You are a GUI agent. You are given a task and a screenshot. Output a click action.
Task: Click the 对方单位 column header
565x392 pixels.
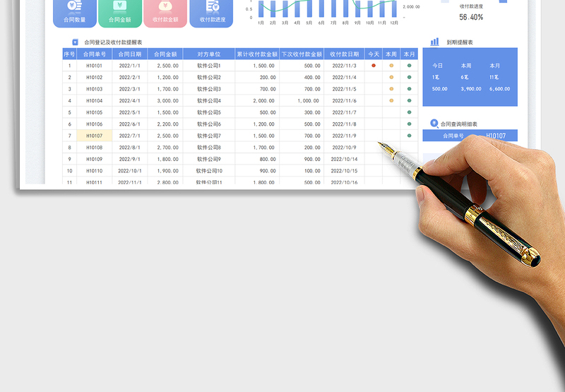(208, 54)
